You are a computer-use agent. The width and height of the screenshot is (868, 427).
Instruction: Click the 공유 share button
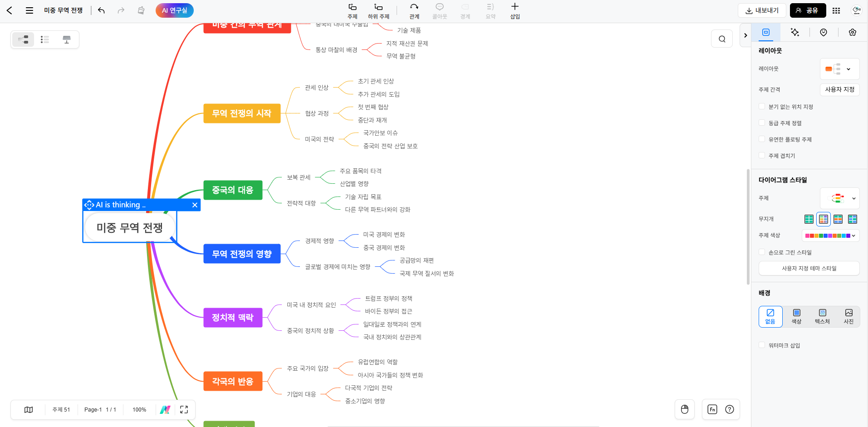click(x=808, y=10)
